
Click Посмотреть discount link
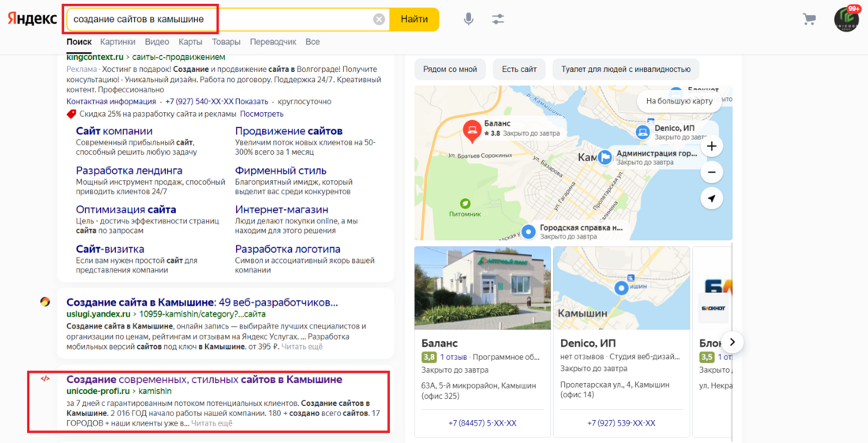262,114
